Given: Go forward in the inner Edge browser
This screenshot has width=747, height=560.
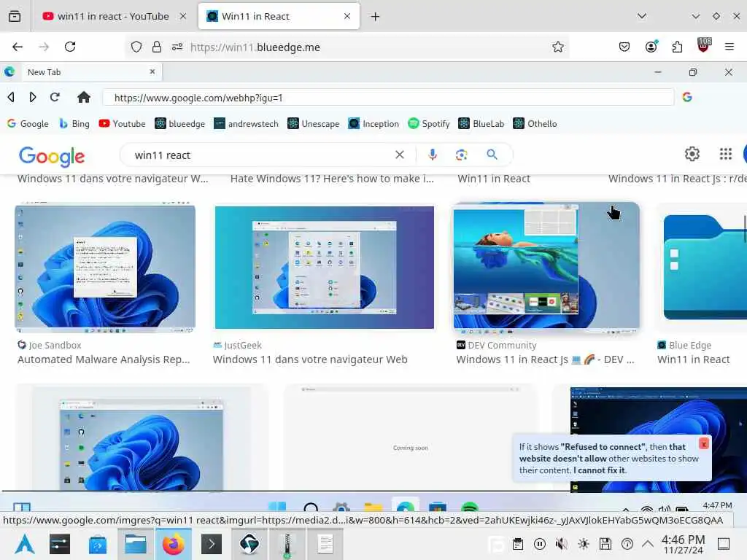Looking at the screenshot, I should 32,97.
